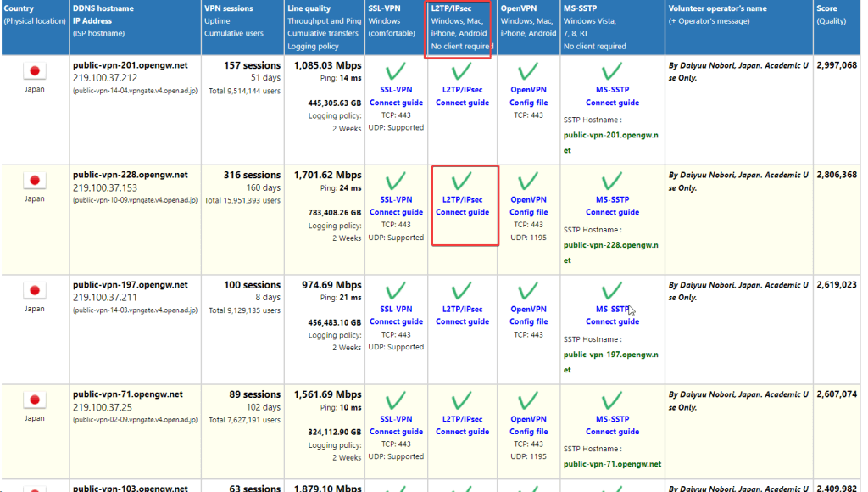Click L2TP/IPsec green checkmark in public-vpn-228 row
The width and height of the screenshot is (868, 492).
click(462, 182)
